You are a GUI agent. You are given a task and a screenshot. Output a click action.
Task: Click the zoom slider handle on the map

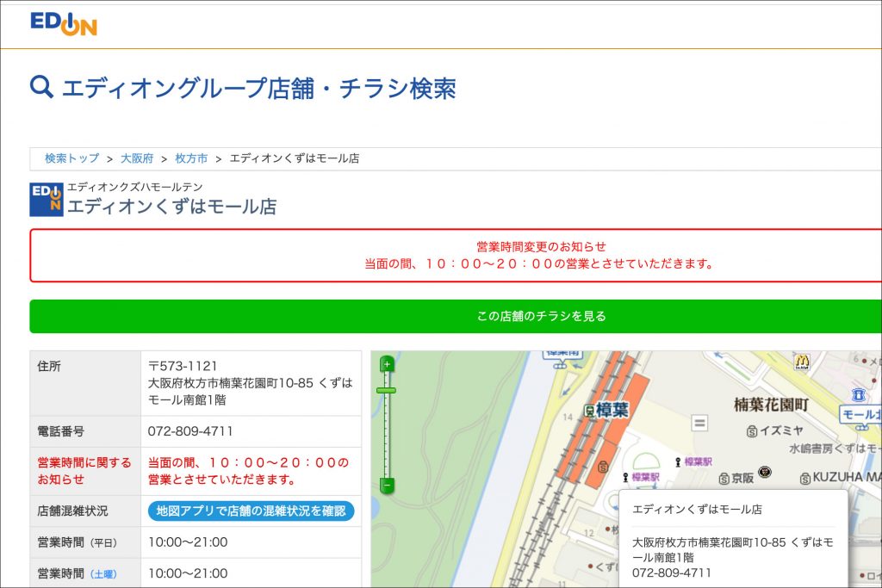pos(387,391)
